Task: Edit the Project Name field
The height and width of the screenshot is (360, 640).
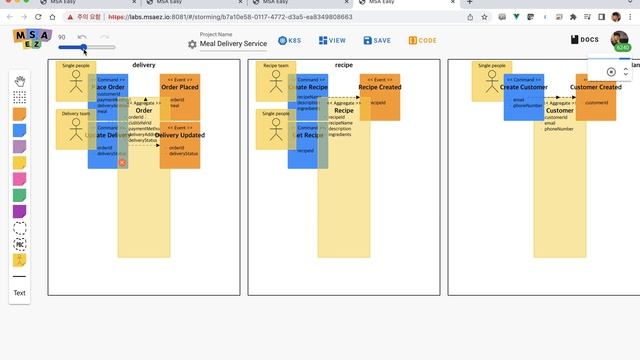Action: click(x=233, y=44)
